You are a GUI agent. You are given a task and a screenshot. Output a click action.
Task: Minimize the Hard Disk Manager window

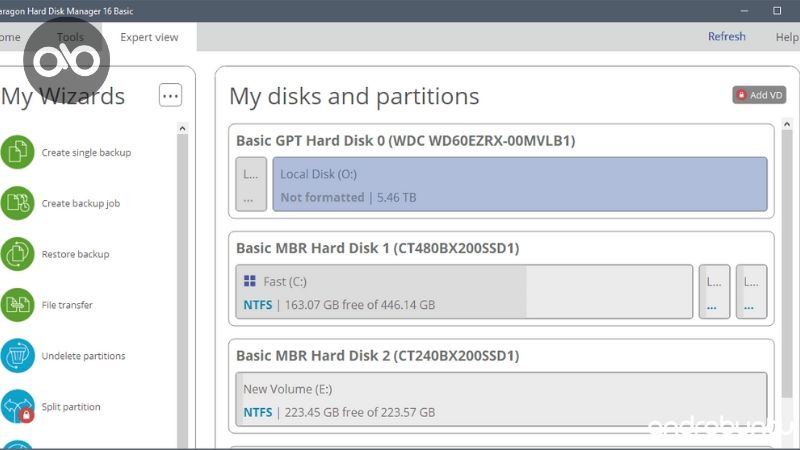[744, 11]
